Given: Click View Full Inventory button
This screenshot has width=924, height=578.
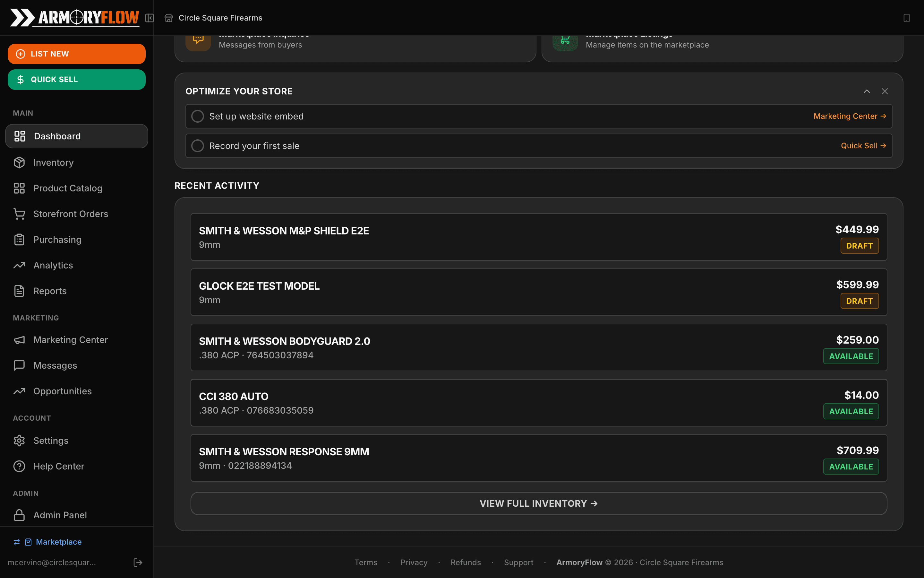Looking at the screenshot, I should 539,504.
